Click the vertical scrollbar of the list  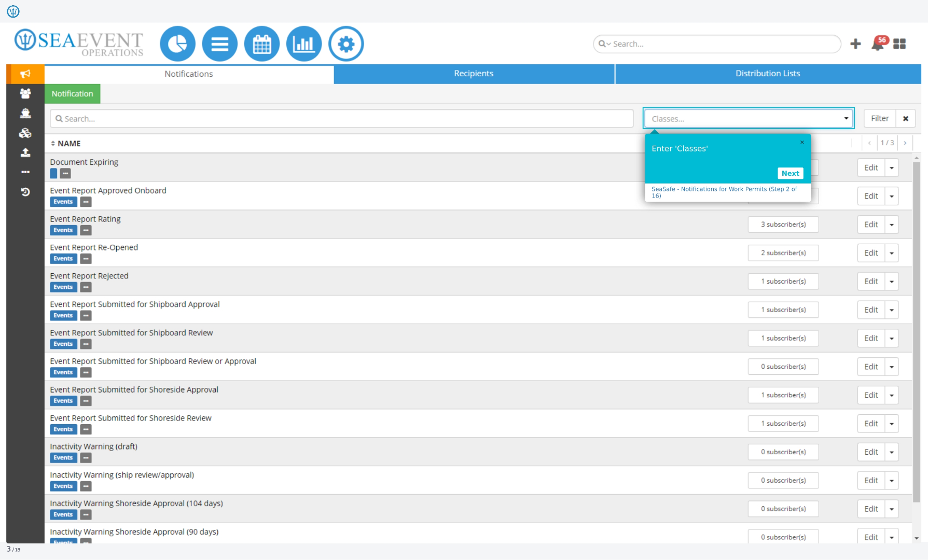(917, 332)
